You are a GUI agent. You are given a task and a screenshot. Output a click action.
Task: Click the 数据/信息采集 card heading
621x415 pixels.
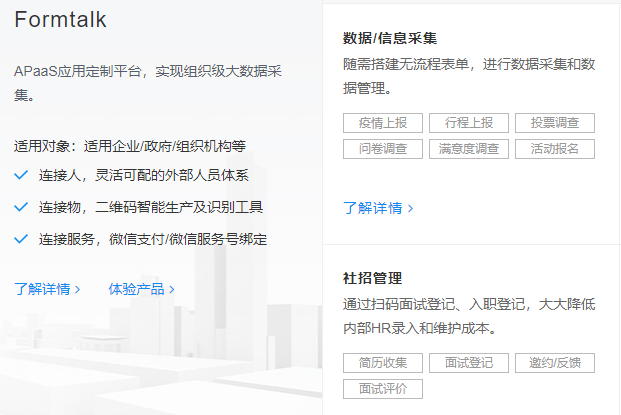point(389,39)
